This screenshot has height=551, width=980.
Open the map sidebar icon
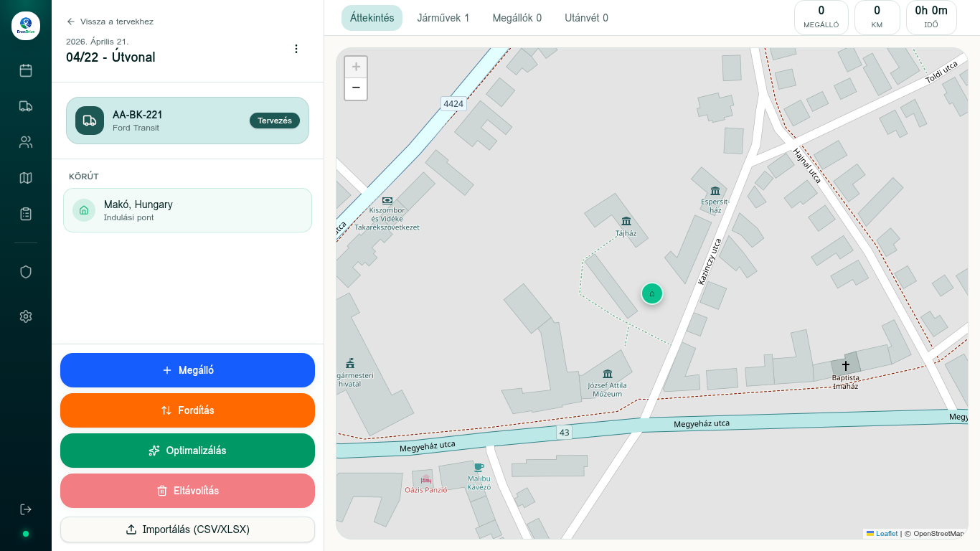coord(26,178)
